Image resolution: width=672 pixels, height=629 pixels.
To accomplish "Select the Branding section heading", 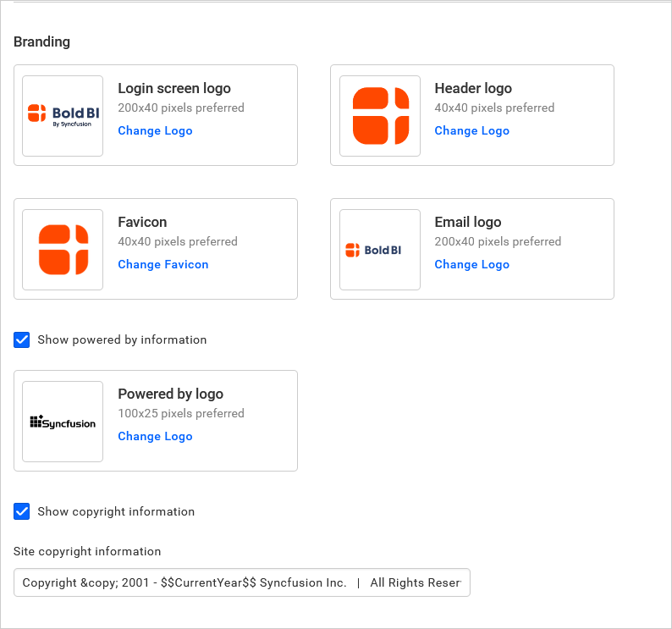I will pos(42,42).
